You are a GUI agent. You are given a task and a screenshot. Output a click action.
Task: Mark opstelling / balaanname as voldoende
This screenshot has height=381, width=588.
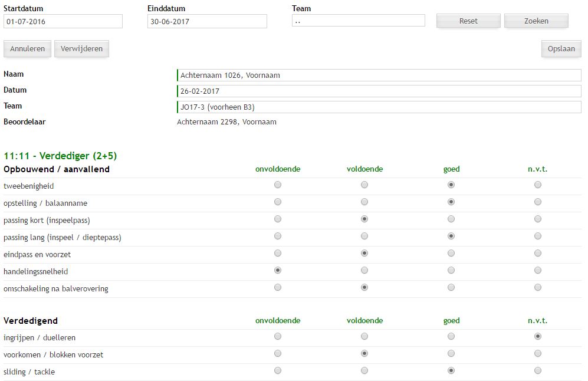364,202
